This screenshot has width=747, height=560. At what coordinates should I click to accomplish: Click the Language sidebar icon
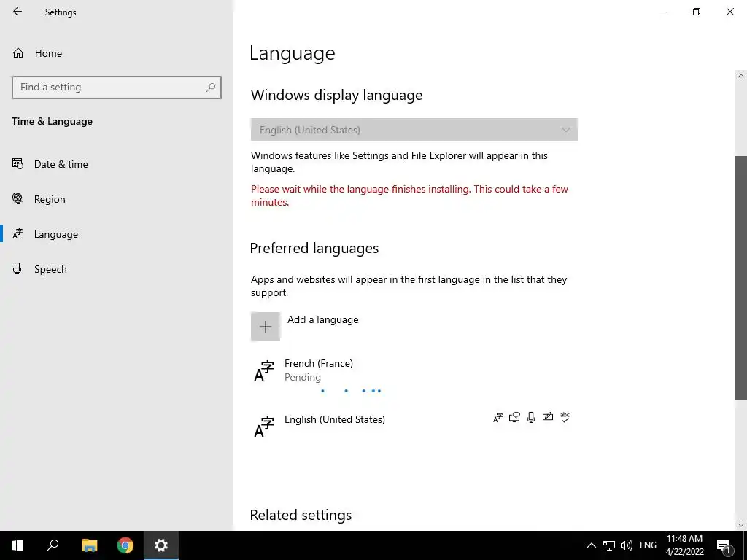[x=18, y=233]
